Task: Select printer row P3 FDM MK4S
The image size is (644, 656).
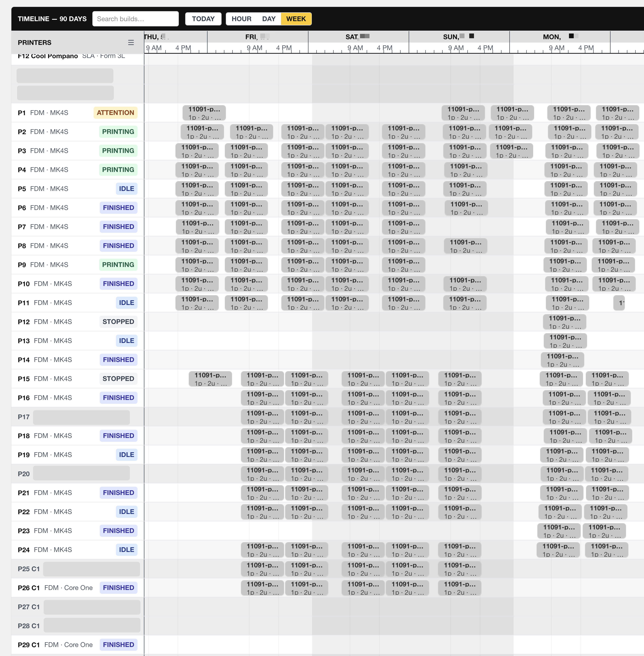Action: [77, 151]
